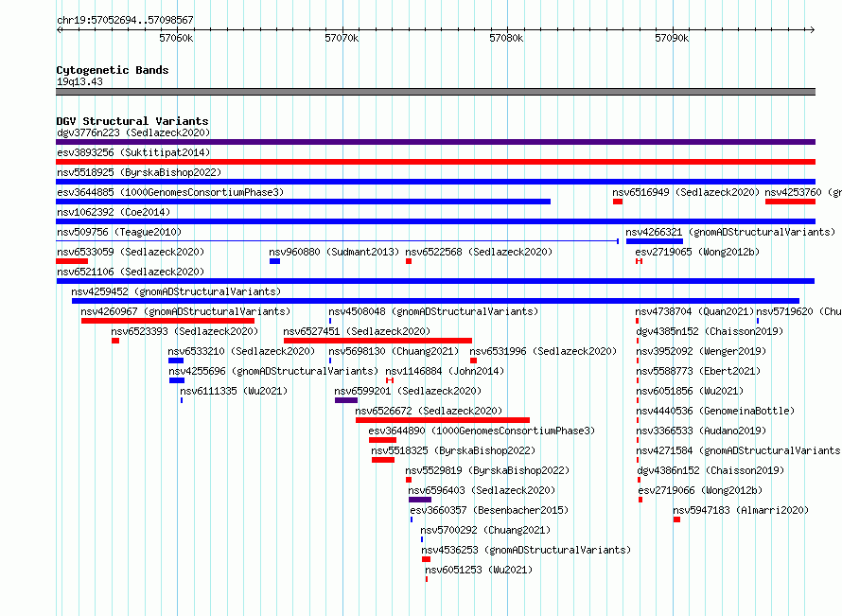Click nsv6533210 (Sedlazeck2020) label
This screenshot has width=842, height=616.
241,351
